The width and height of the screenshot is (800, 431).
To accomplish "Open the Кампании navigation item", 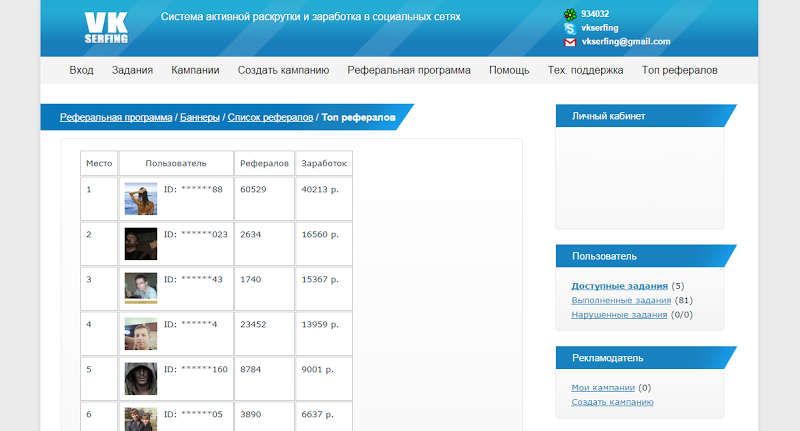I will (195, 70).
